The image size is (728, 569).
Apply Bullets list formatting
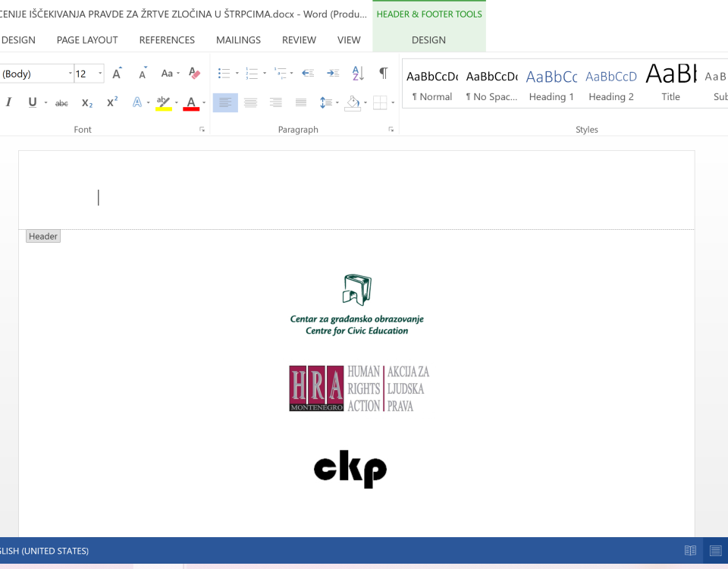(224, 73)
